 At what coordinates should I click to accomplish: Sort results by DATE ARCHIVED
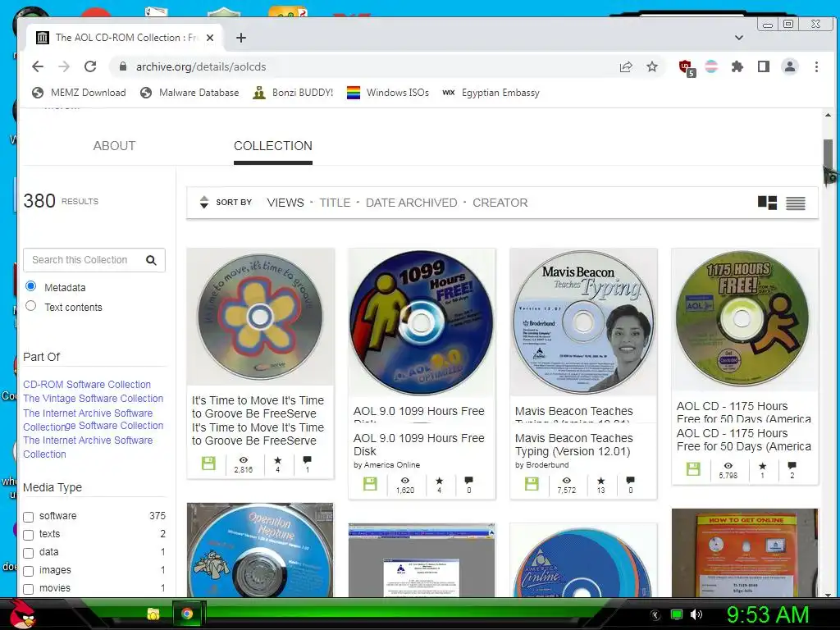(x=412, y=203)
